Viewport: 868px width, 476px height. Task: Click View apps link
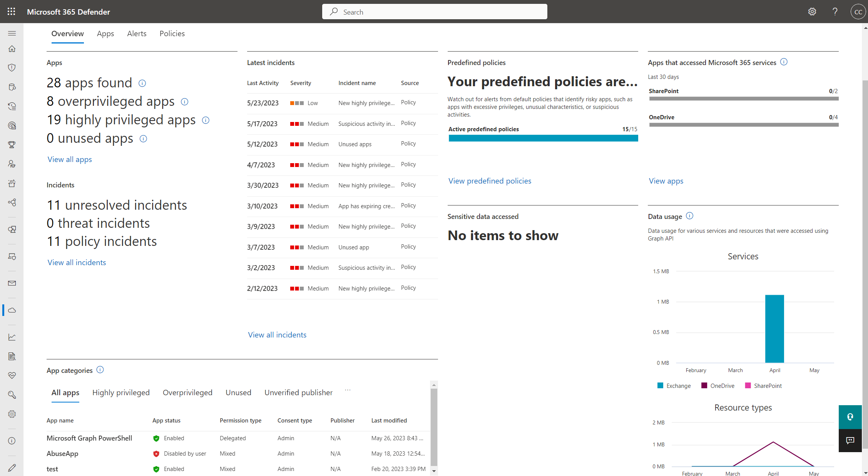666,181
